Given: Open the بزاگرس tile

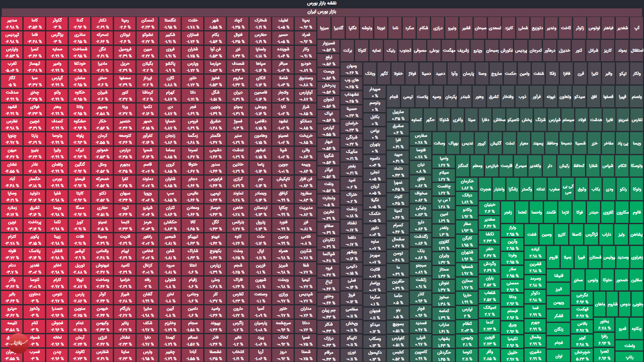Looking at the screenshot, I should pyautogui.click(x=57, y=38).
